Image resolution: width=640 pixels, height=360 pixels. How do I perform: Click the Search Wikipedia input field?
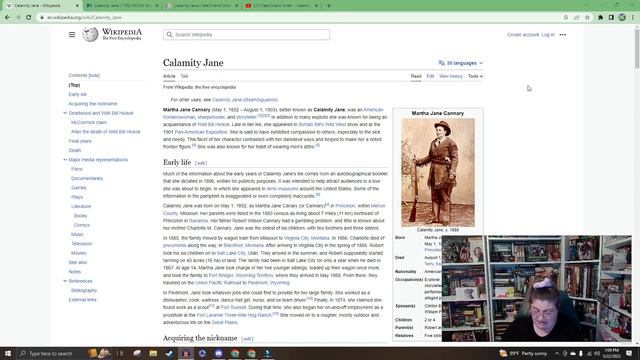pos(247,35)
